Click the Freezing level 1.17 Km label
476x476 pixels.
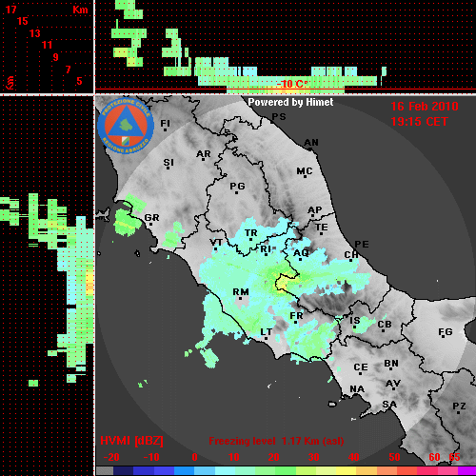[x=276, y=441]
